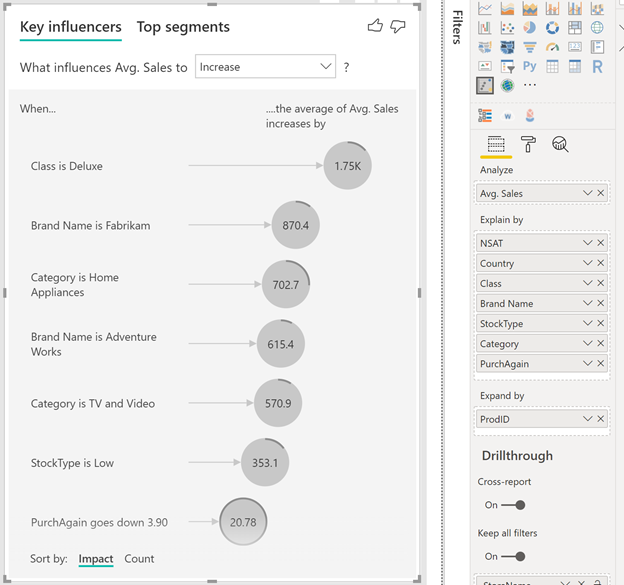Click the thumbs down feedback icon

(x=397, y=27)
